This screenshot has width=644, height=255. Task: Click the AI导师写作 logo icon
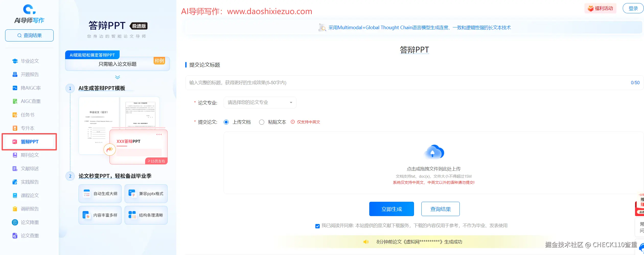coord(29,9)
